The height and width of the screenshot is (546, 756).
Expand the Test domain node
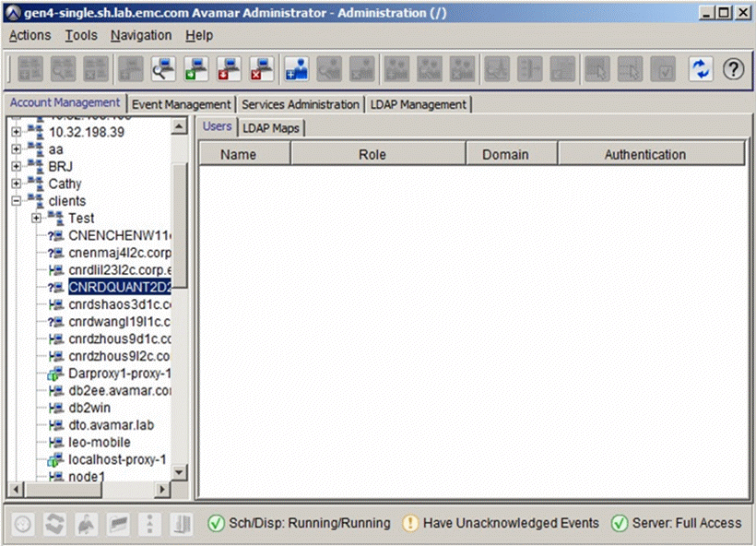point(36,218)
